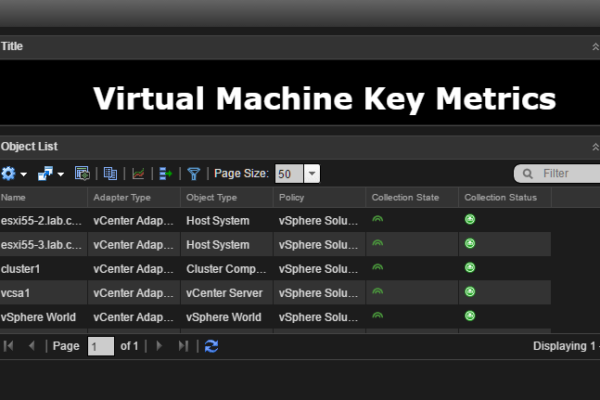
Task: Sort by the Collection State column header
Action: point(412,198)
